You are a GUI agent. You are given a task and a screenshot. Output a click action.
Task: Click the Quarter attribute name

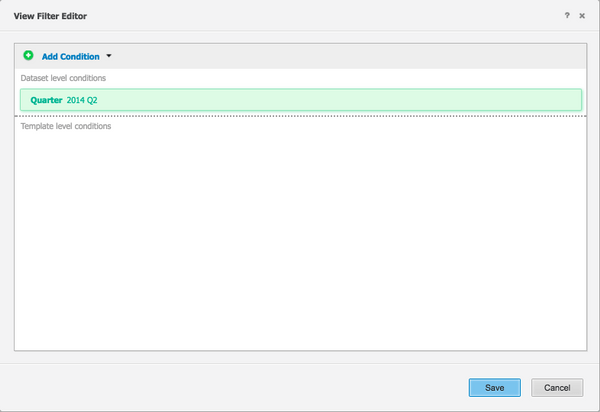point(46,100)
